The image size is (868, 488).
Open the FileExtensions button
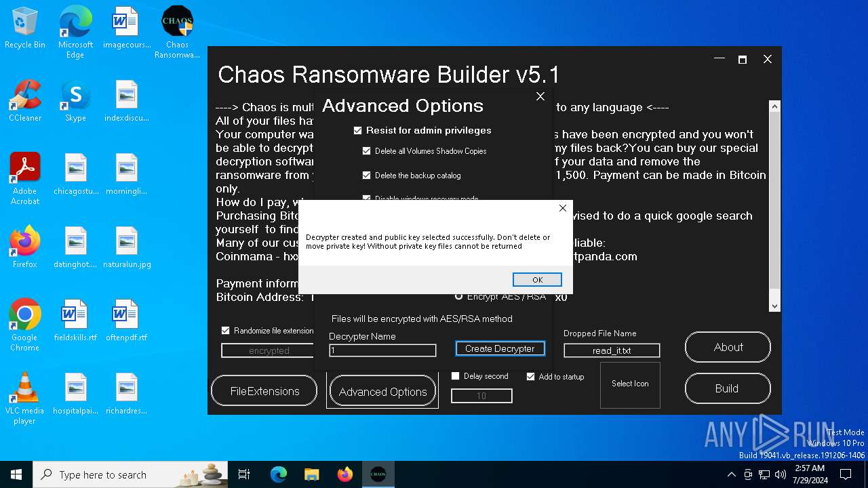pos(264,391)
